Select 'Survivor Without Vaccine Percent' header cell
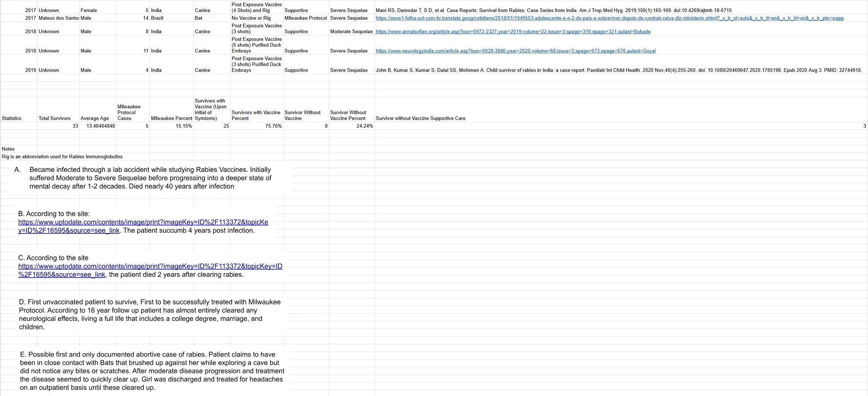868x396 pixels. click(x=351, y=109)
